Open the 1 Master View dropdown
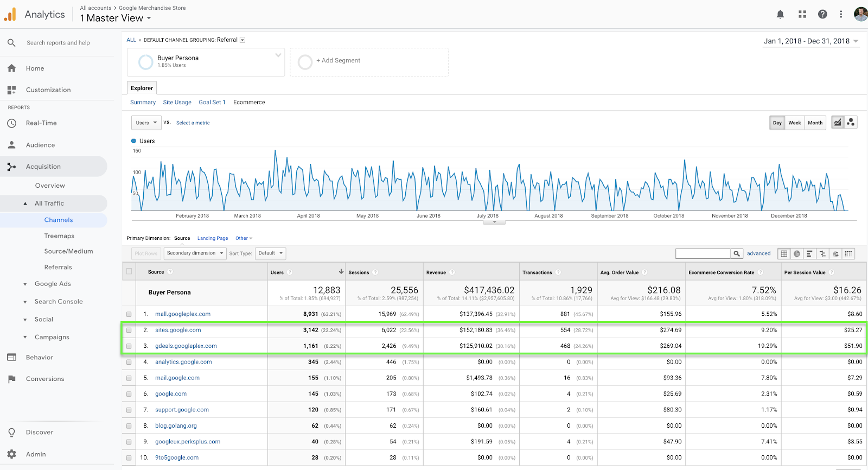The image size is (868, 470). pos(116,18)
